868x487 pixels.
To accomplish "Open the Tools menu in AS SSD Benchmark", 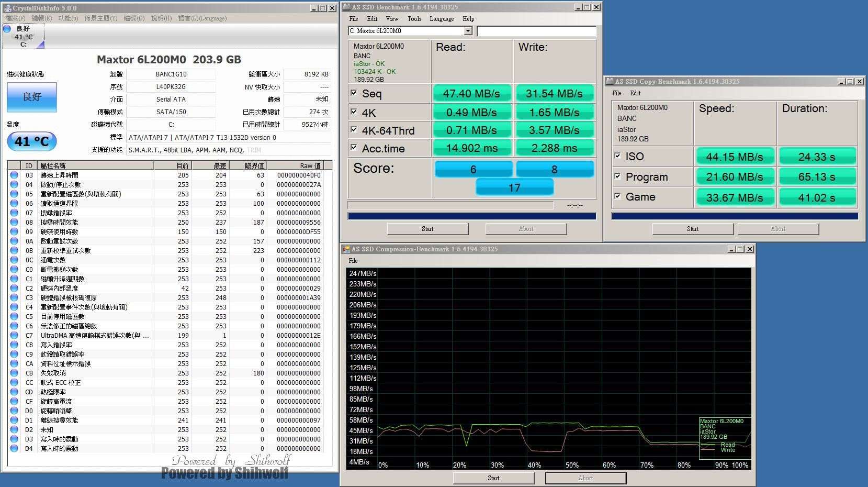I will 414,19.
